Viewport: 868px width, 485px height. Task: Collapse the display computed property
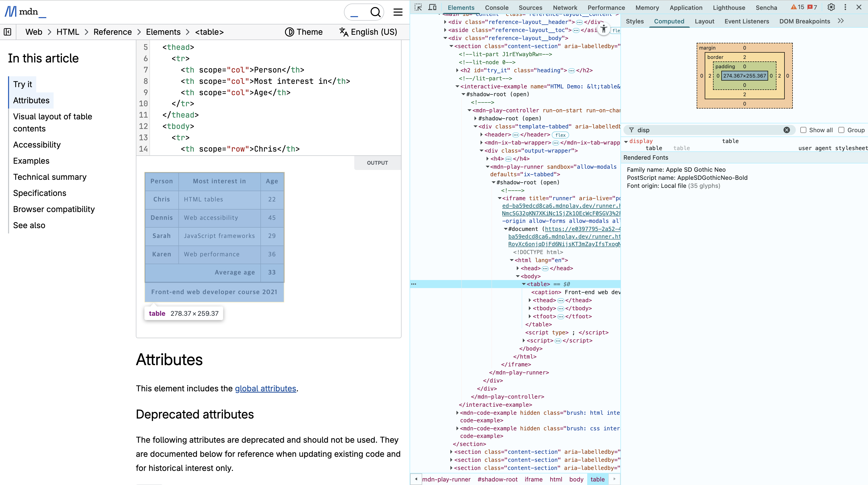click(x=626, y=142)
